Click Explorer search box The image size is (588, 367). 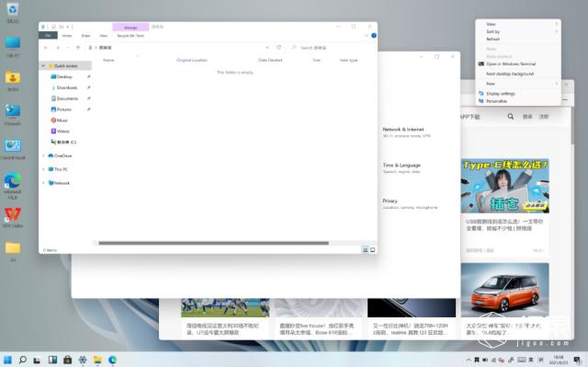pos(332,48)
